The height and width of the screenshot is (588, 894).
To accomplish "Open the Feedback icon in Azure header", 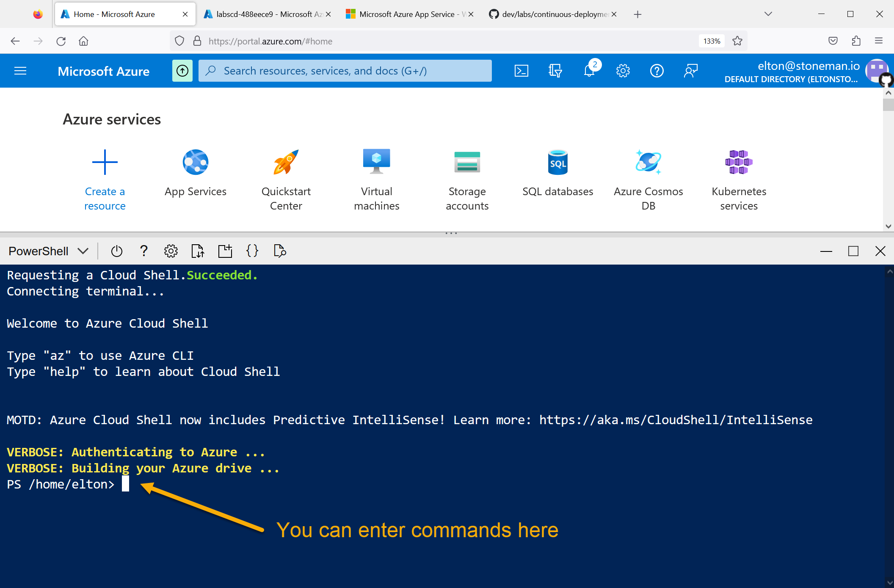I will click(691, 71).
